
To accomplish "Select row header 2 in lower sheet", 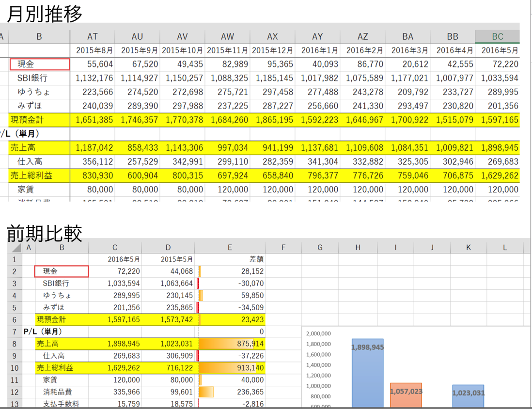I will coord(15,271).
